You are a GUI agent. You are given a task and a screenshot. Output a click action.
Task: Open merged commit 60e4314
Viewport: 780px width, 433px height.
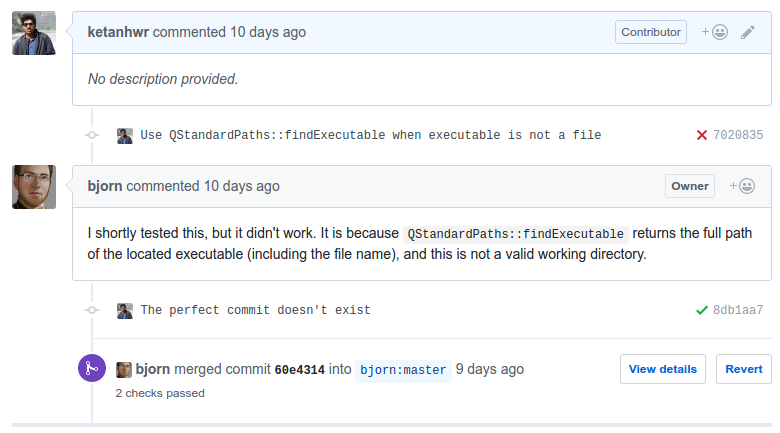point(299,370)
